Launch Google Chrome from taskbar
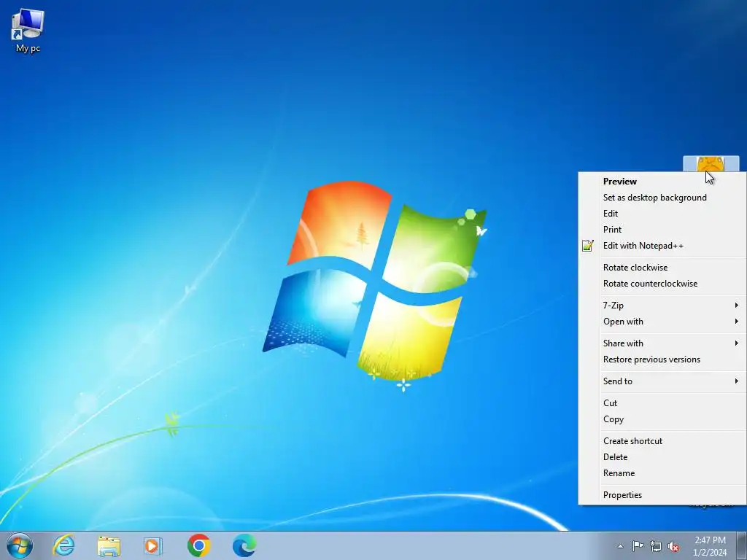747x560 pixels. [x=198, y=545]
